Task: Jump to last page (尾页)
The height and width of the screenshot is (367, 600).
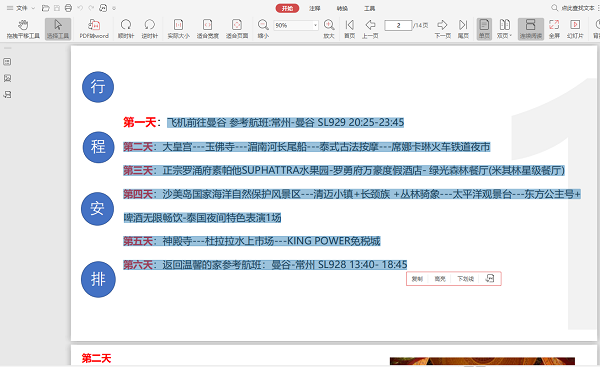Action: coord(463,29)
